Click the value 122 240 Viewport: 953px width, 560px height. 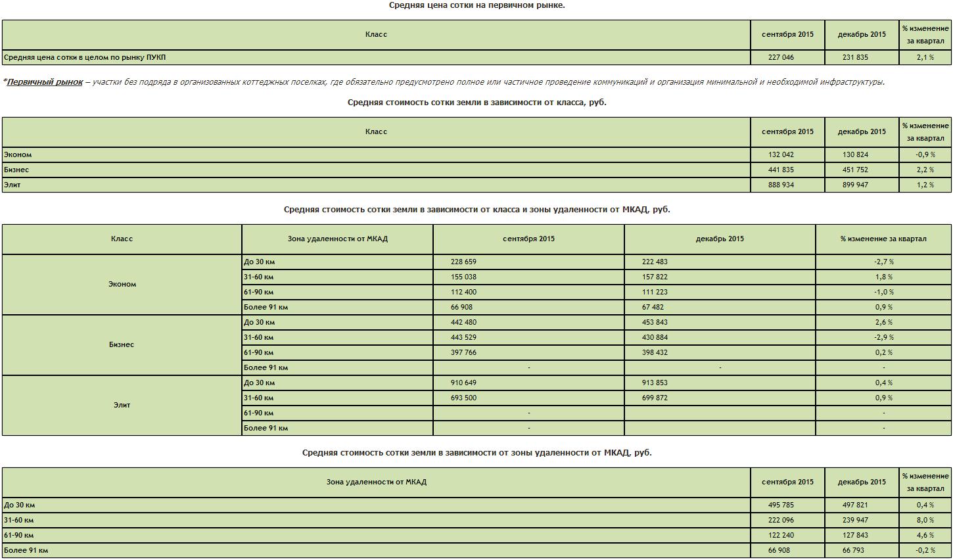coord(781,535)
